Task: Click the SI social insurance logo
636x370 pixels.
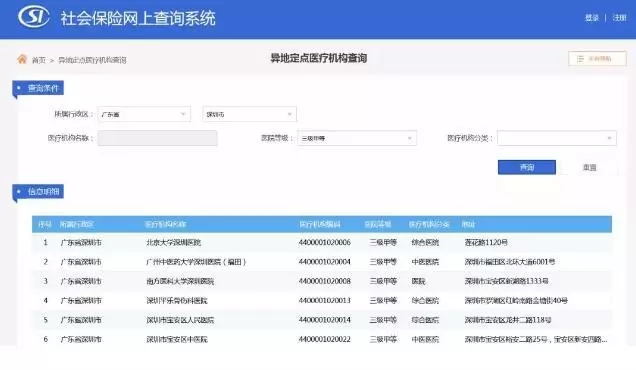Action: 34,17
